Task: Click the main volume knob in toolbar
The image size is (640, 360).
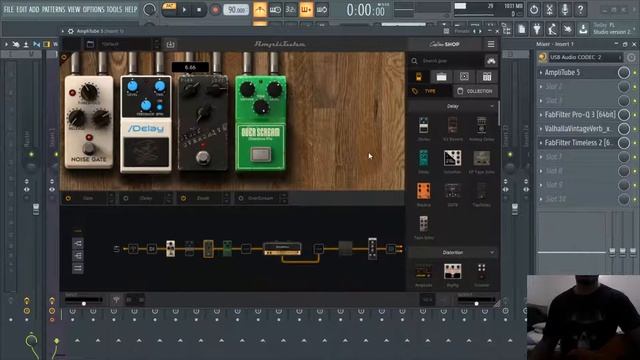Action: [x=149, y=10]
